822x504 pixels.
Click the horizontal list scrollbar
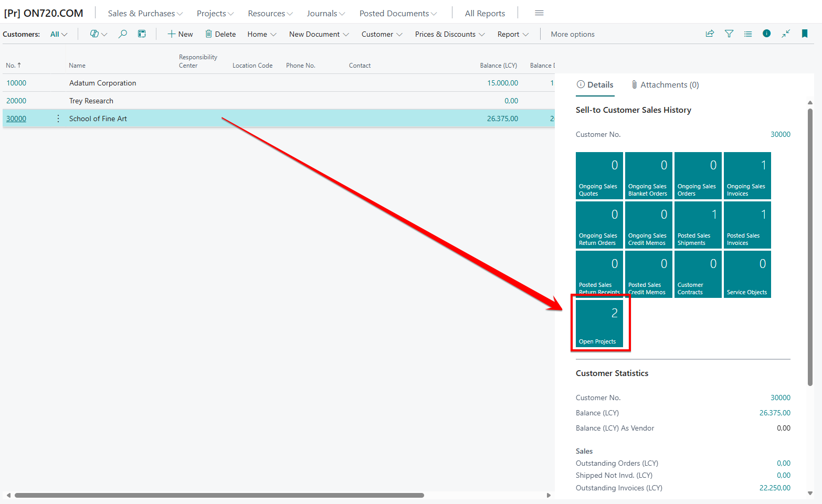click(x=219, y=495)
